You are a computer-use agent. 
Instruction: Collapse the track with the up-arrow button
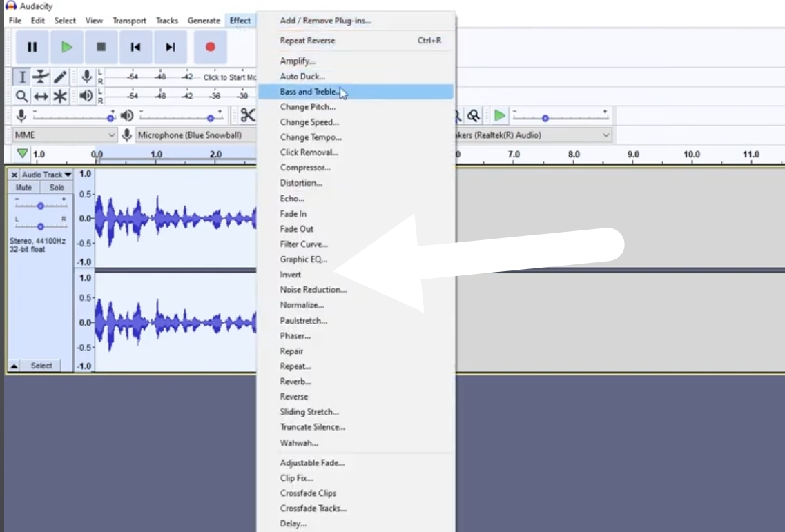click(14, 366)
